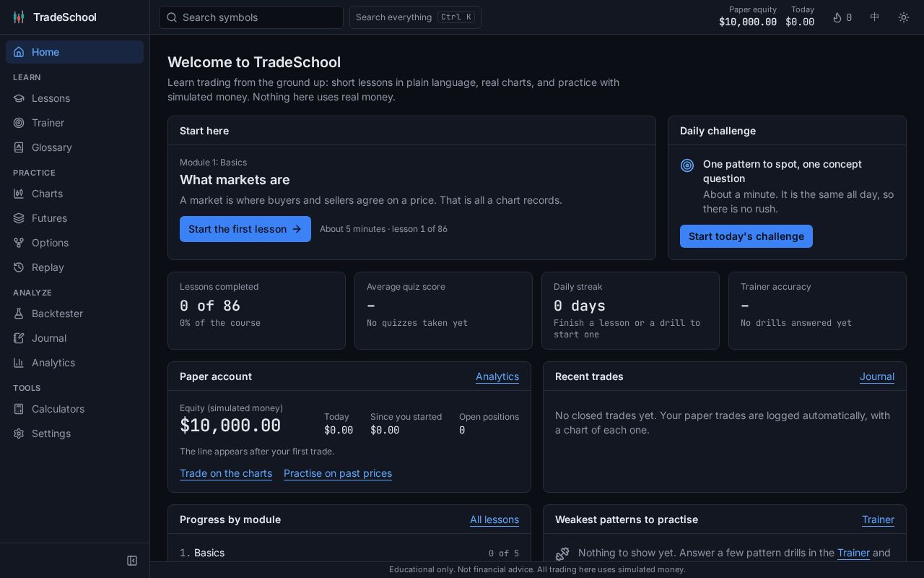Screen dimensions: 924x578
Task: Open Backtester page from sidebar
Action: point(74,314)
